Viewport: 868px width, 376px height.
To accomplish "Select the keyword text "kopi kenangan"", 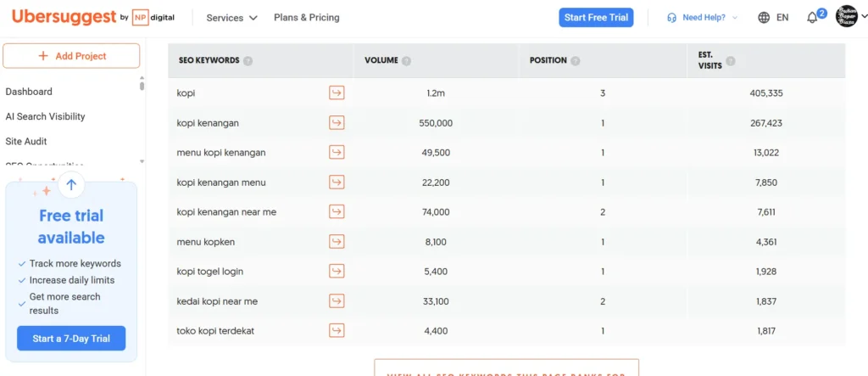I will (208, 123).
